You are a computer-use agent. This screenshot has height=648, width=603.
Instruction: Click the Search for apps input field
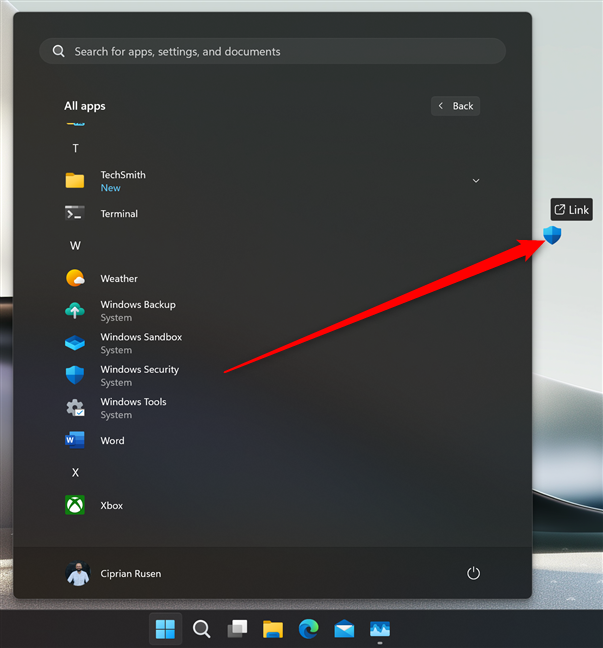272,51
